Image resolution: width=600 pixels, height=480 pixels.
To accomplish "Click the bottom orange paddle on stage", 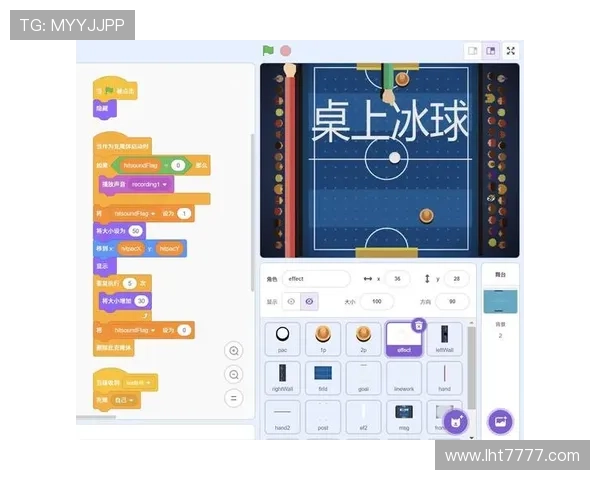I will click(426, 216).
